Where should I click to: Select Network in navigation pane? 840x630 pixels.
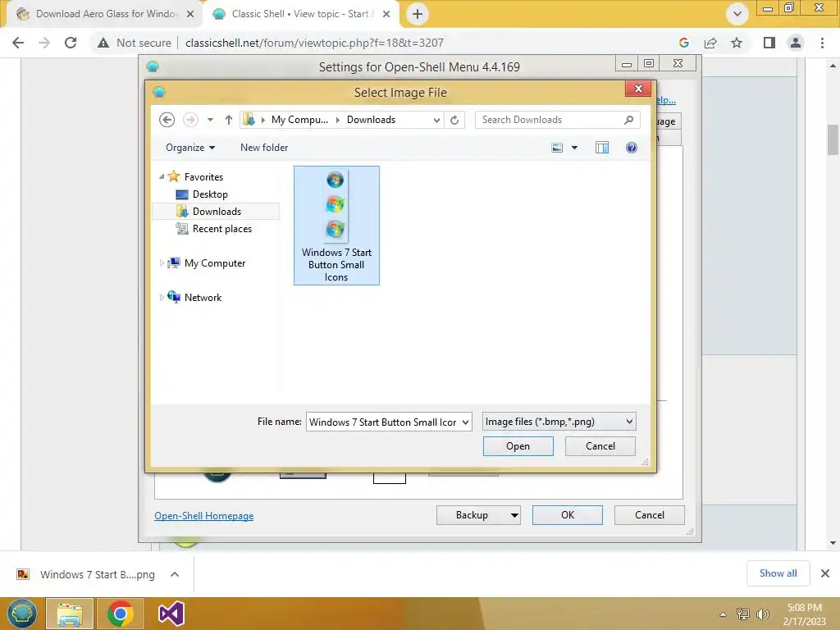point(203,297)
